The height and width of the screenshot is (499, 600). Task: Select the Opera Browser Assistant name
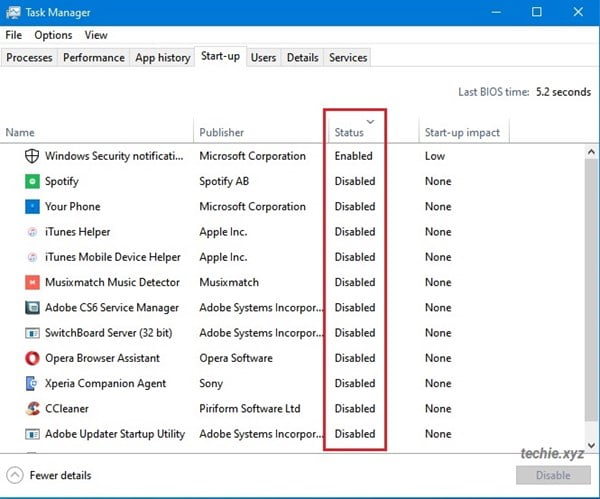pyautogui.click(x=103, y=358)
